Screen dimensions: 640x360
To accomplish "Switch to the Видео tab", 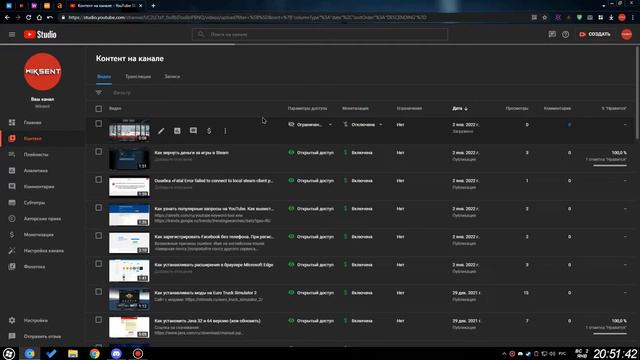I will pos(104,77).
